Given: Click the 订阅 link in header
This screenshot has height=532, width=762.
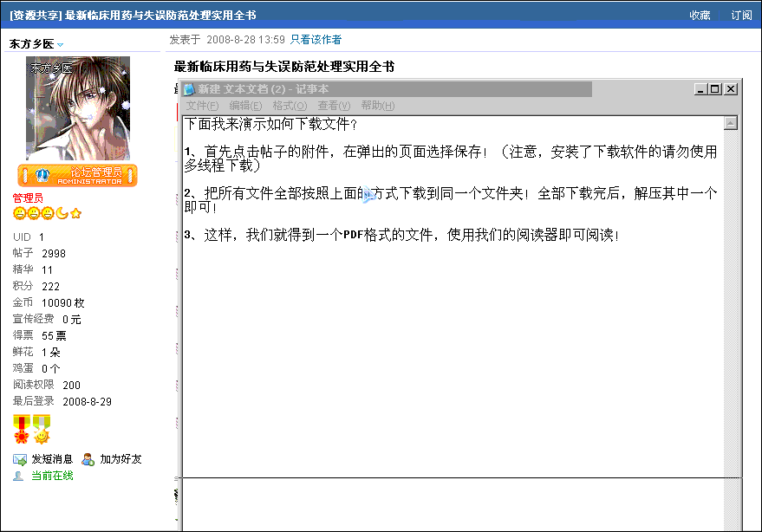Looking at the screenshot, I should [741, 15].
